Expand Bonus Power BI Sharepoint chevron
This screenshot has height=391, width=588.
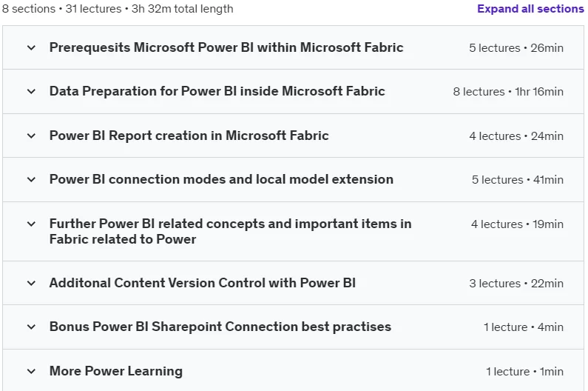click(x=32, y=327)
